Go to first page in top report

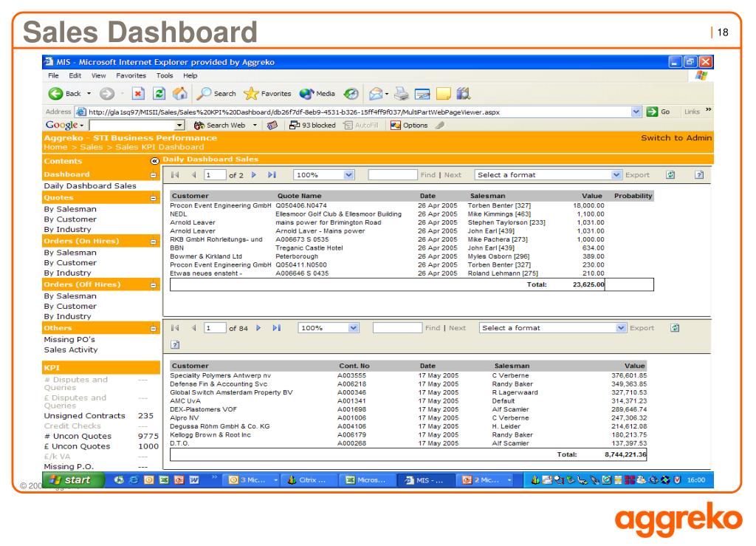point(175,175)
